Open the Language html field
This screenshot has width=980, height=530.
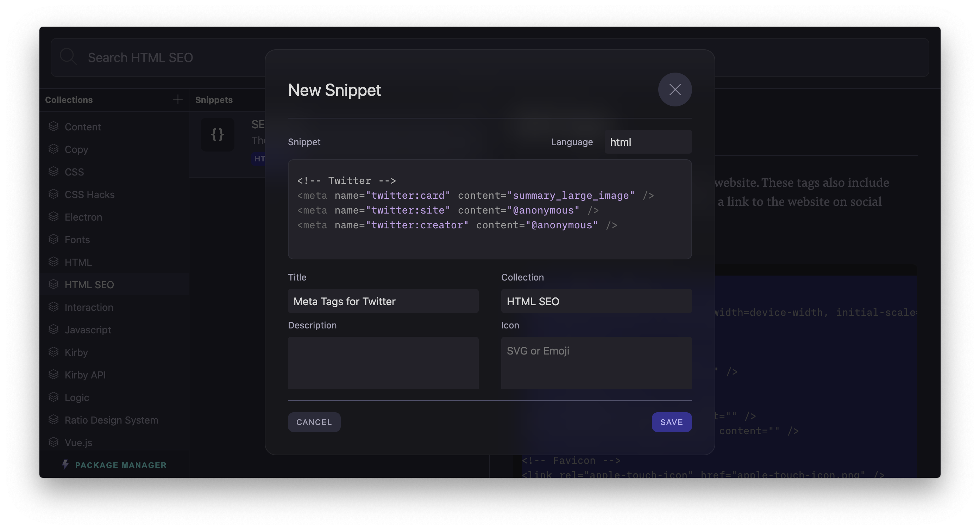point(648,142)
